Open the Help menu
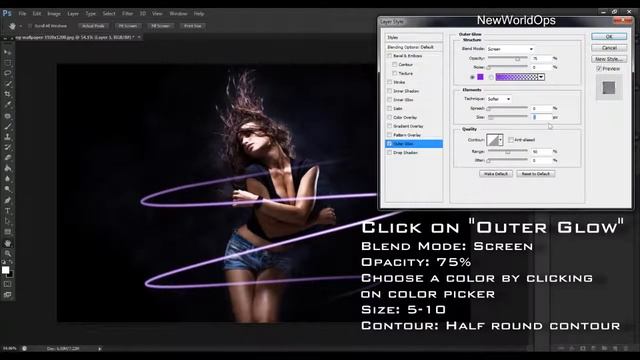 [x=199, y=13]
